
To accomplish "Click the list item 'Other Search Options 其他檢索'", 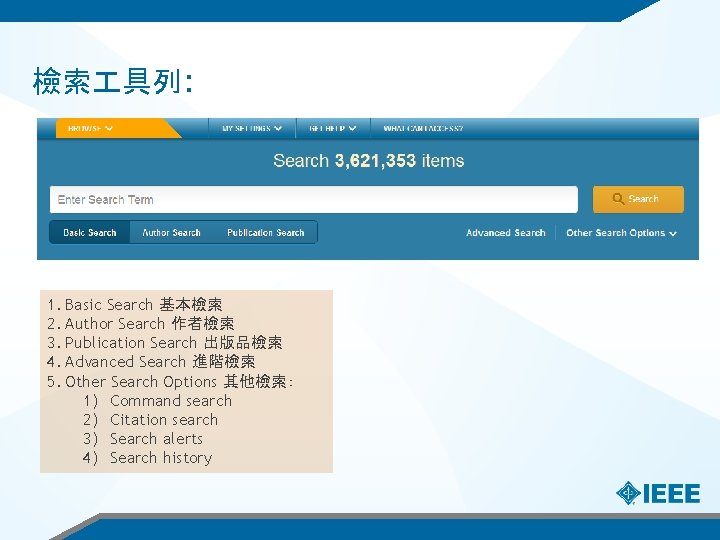I will (x=170, y=382).
